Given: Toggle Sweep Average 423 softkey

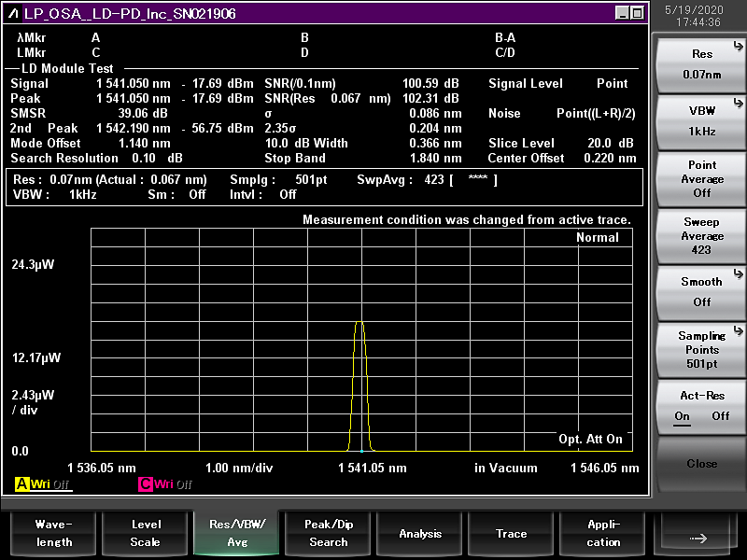Looking at the screenshot, I should [701, 235].
